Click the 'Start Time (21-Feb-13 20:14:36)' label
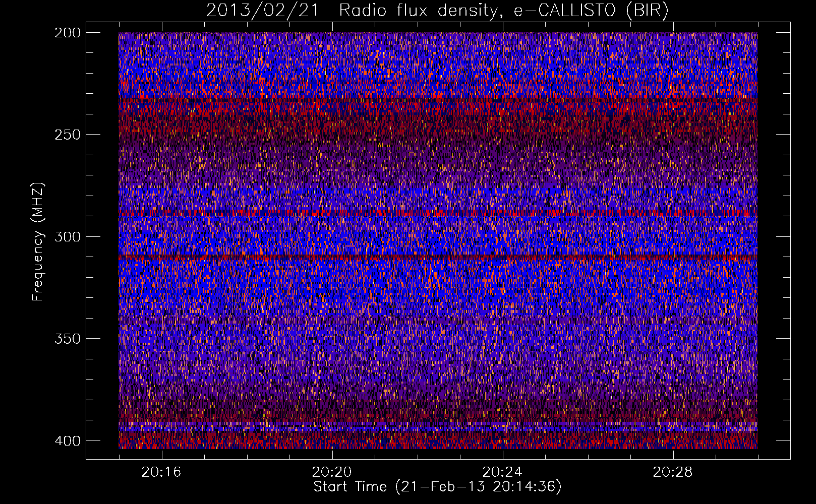Screen dimensions: 816x504 (437, 487)
